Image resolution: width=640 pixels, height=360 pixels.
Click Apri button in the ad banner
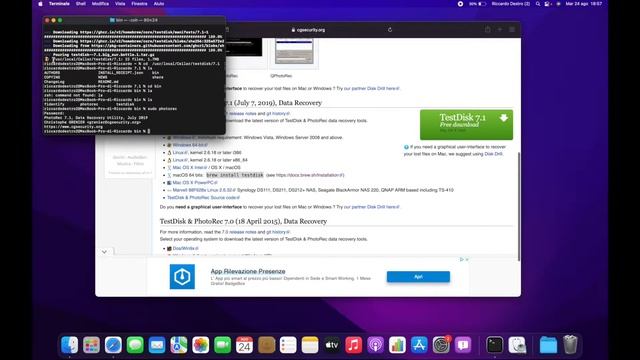[x=418, y=277]
